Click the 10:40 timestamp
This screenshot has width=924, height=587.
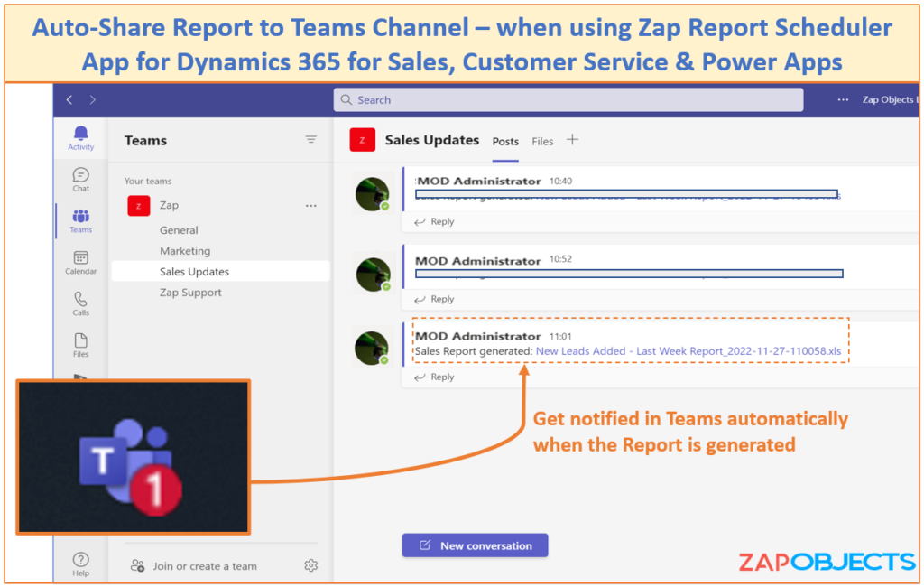coord(560,182)
